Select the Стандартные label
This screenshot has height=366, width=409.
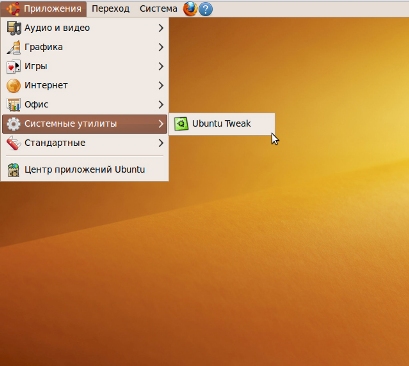point(55,143)
